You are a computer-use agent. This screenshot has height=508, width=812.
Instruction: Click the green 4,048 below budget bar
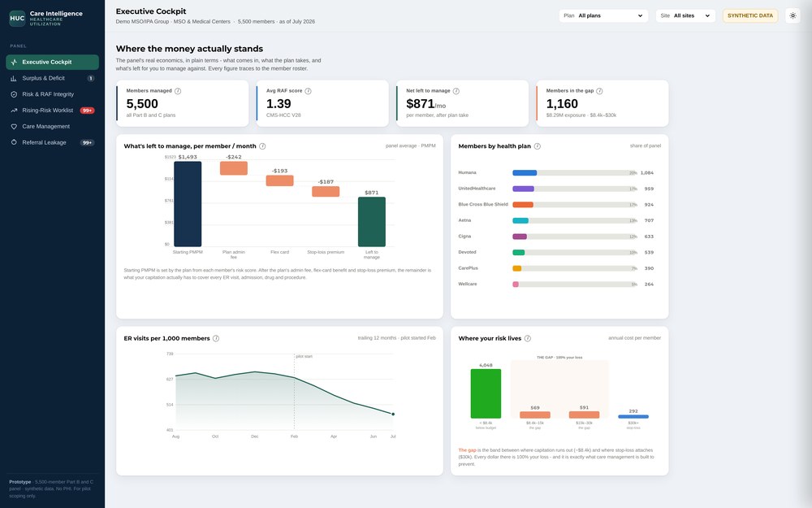click(486, 393)
